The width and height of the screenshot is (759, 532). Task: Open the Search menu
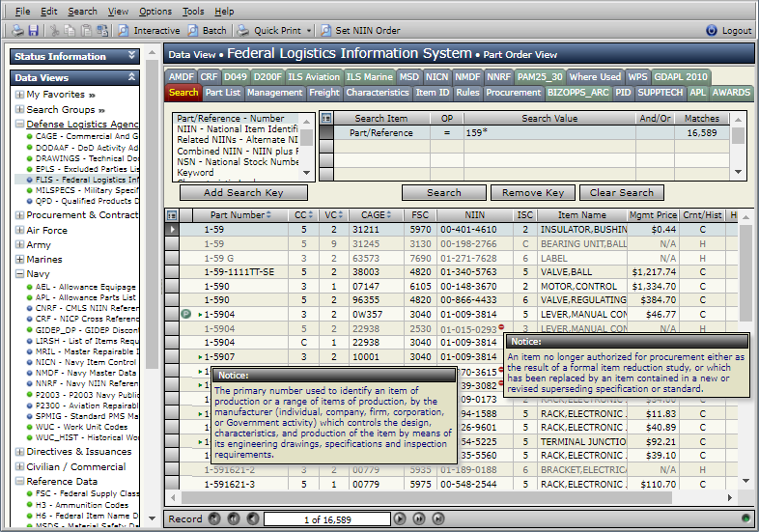coord(82,12)
